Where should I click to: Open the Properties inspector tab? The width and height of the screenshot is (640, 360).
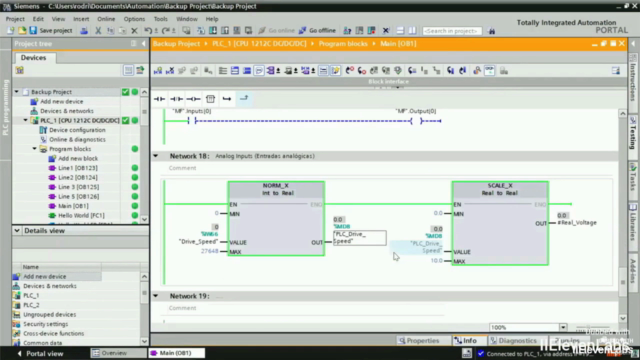coord(419,340)
